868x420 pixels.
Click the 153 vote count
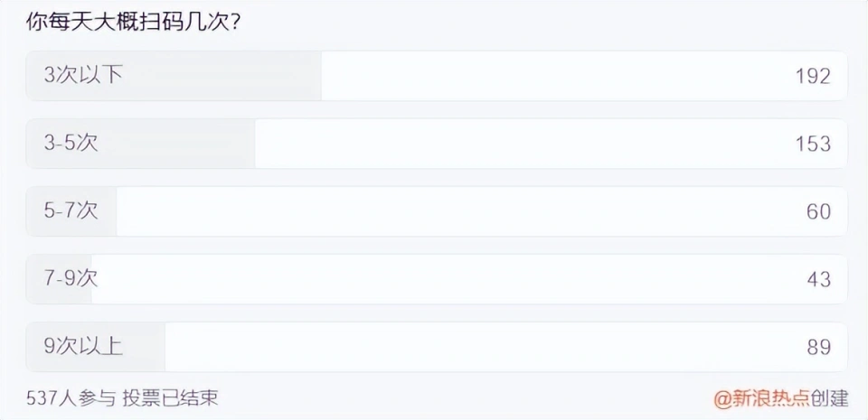click(812, 145)
